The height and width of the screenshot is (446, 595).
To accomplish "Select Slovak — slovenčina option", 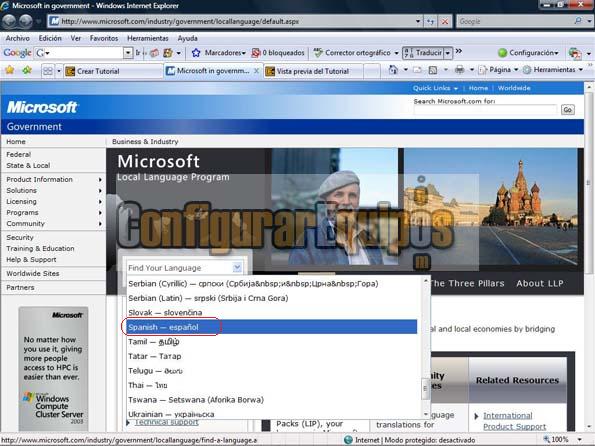I will (272, 312).
